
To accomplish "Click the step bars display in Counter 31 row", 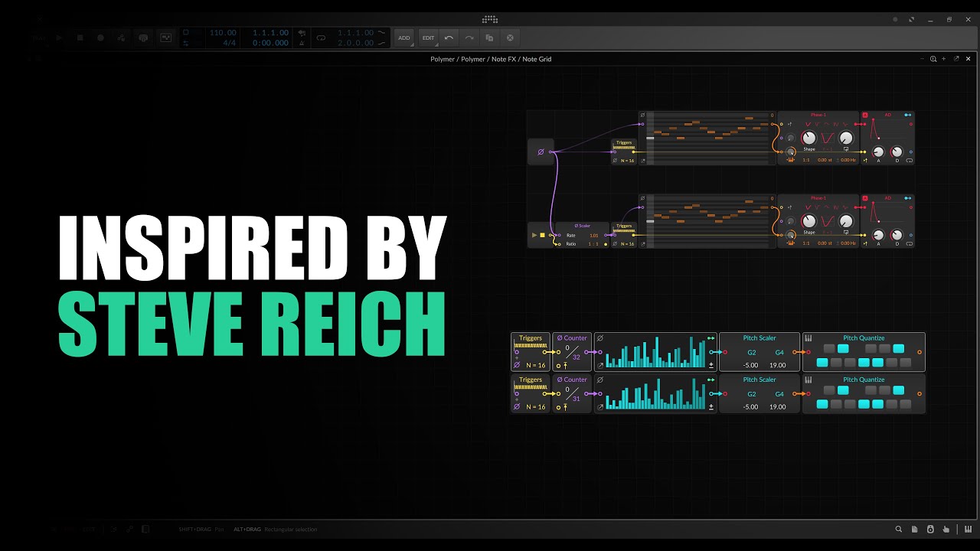I will click(656, 394).
